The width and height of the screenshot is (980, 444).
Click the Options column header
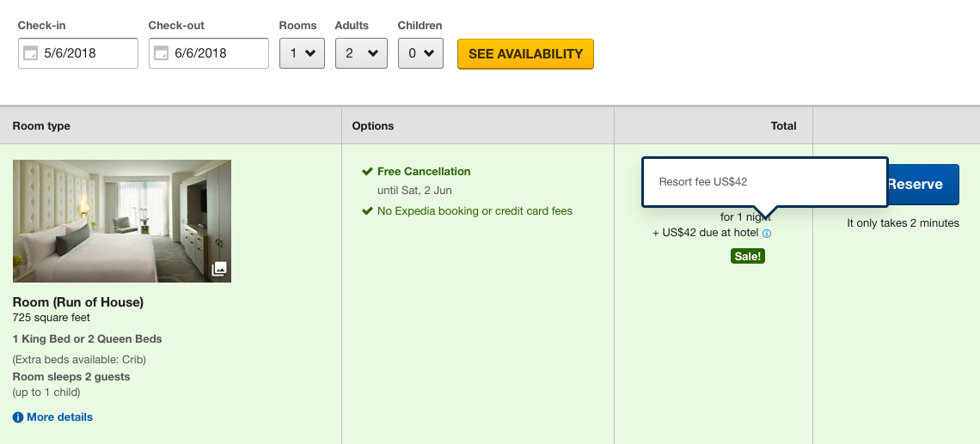[x=373, y=126]
